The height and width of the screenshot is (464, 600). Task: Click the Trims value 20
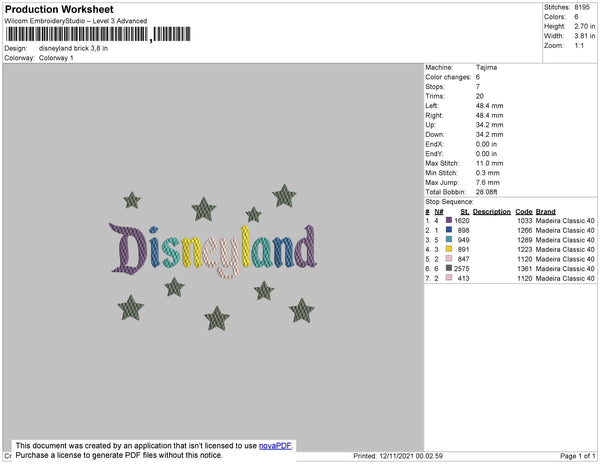[480, 96]
